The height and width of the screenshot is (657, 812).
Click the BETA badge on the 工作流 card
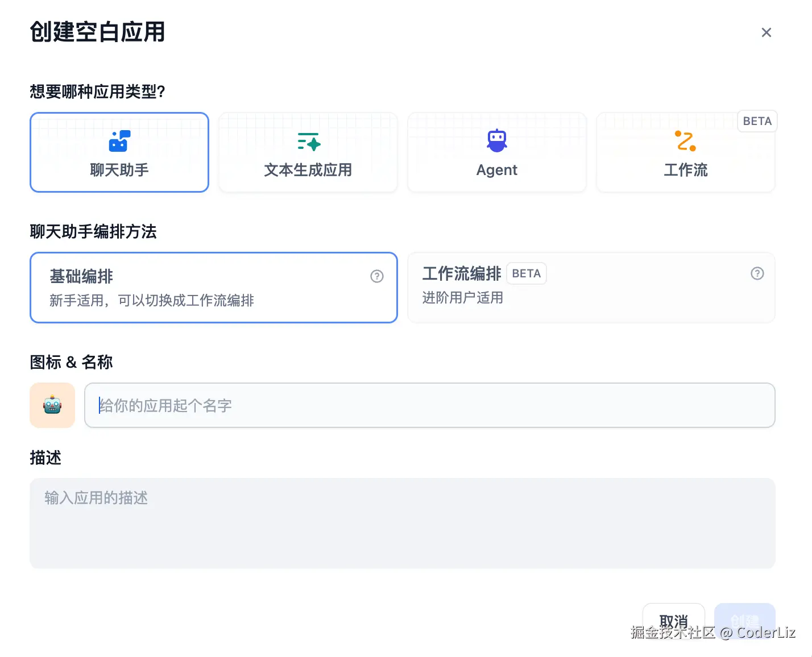[757, 121]
